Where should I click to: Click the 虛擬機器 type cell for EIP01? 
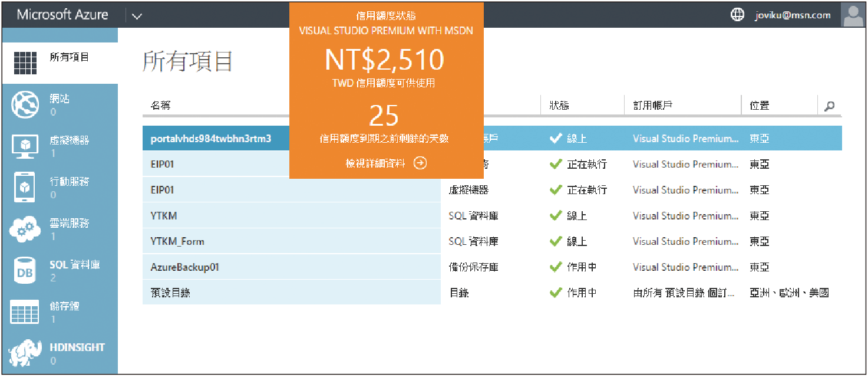(x=468, y=190)
